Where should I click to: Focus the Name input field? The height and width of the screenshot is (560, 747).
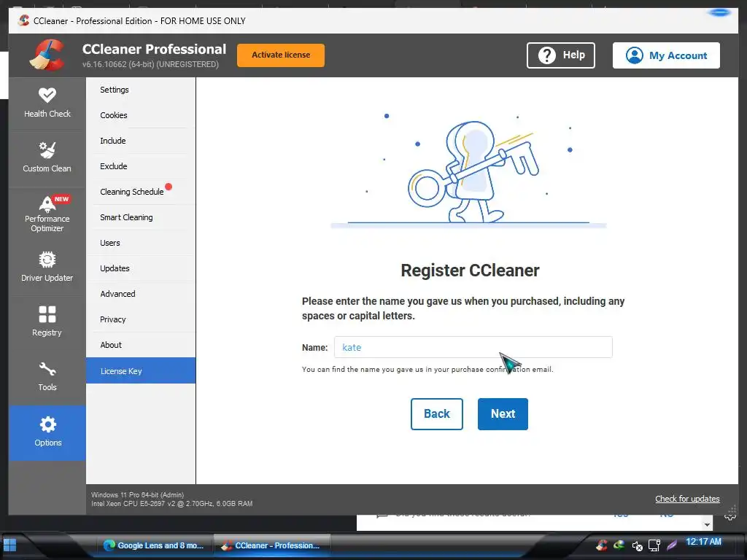473,347
